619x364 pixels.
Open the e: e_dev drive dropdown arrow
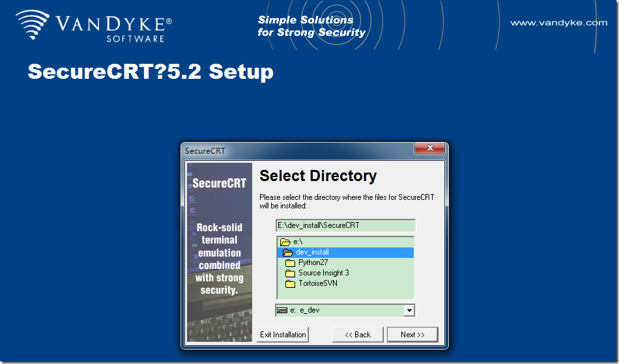point(409,311)
